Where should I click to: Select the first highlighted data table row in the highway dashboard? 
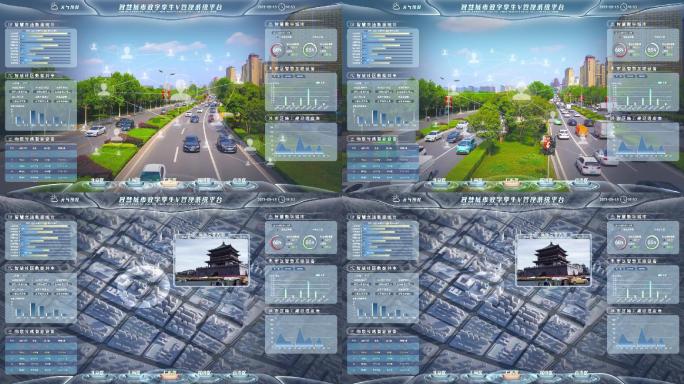[x=41, y=154]
